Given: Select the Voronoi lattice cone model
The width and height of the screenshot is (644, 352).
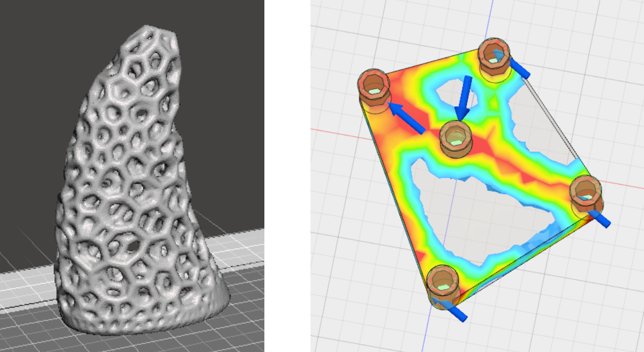Looking at the screenshot, I should point(142,180).
